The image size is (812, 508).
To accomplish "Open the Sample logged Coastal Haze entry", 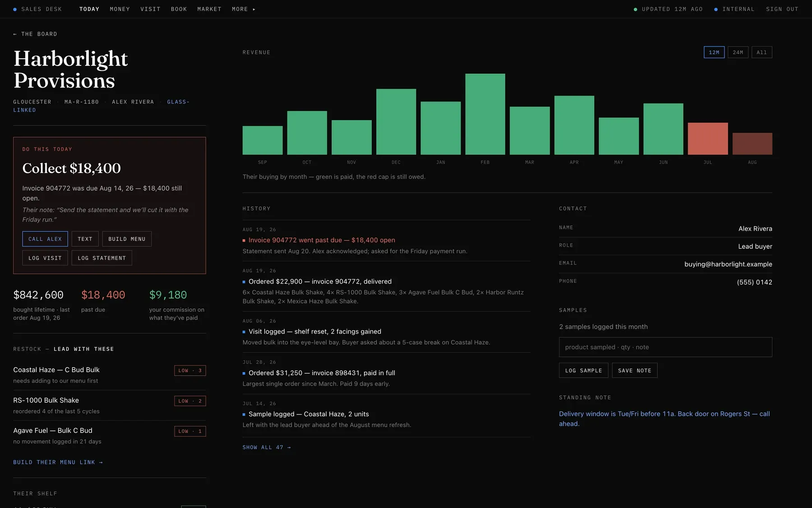I will [386, 415].
